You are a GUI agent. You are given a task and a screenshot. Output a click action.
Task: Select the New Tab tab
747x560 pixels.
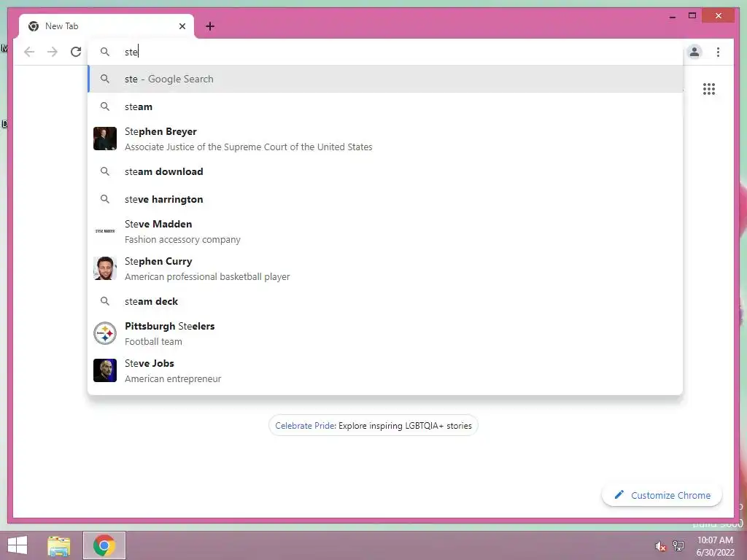(x=107, y=26)
